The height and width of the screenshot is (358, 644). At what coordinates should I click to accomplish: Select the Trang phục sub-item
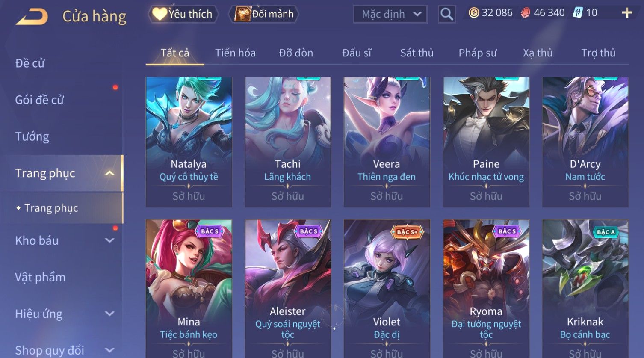tap(51, 208)
